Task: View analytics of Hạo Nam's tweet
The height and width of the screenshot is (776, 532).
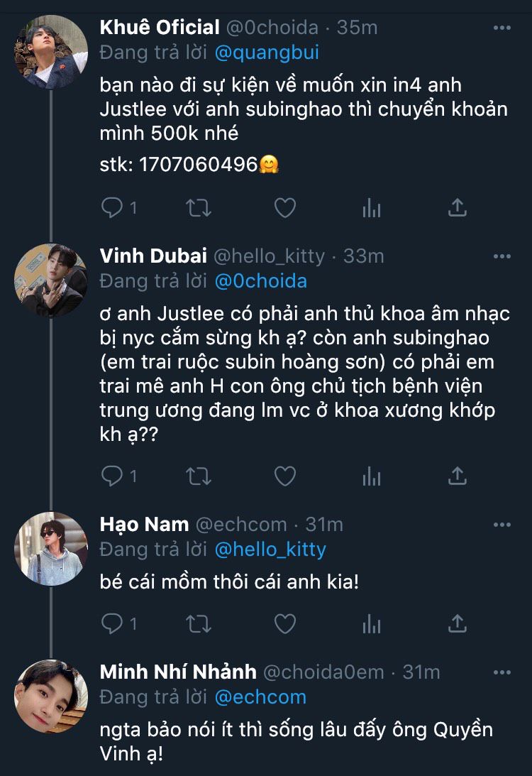Action: 372,624
